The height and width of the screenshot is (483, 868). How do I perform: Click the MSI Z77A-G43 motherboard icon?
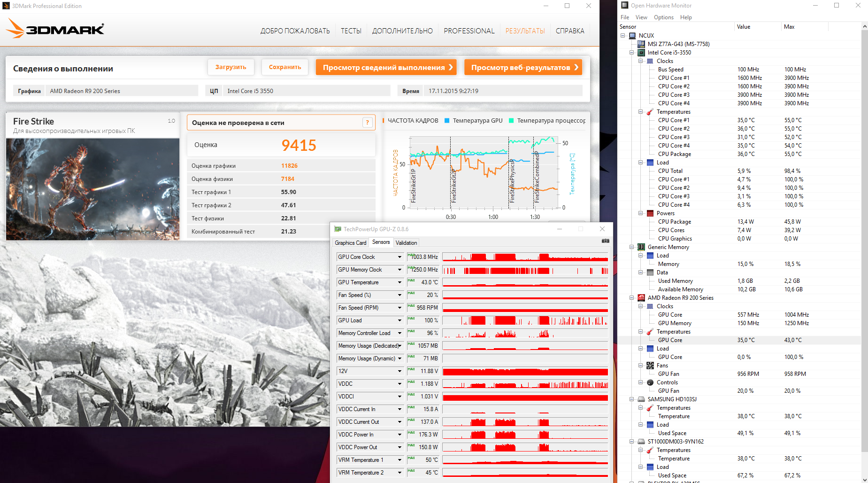click(x=641, y=44)
